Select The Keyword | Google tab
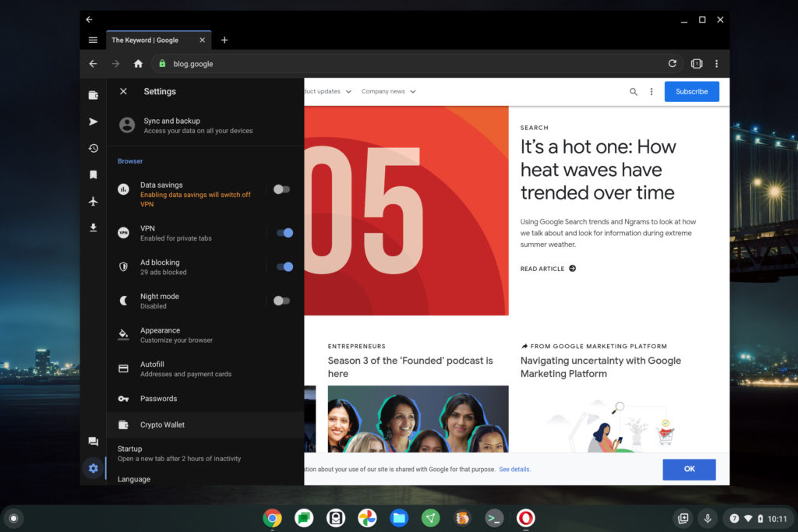The image size is (798, 532). pyautogui.click(x=158, y=41)
